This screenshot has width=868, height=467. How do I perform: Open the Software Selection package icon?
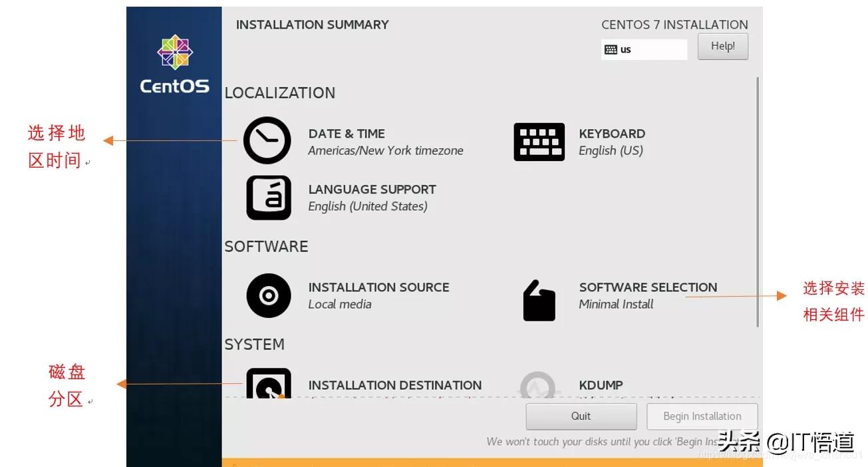coord(539,298)
